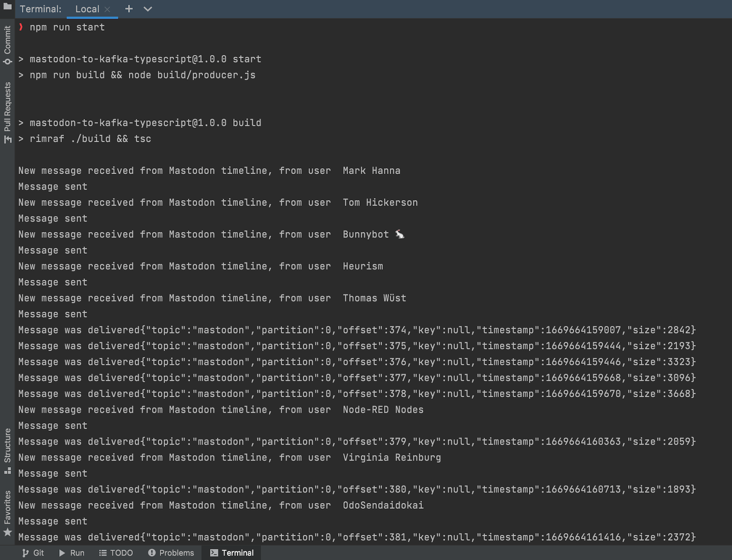Click the user name 'Bunnybot'

[x=366, y=234]
